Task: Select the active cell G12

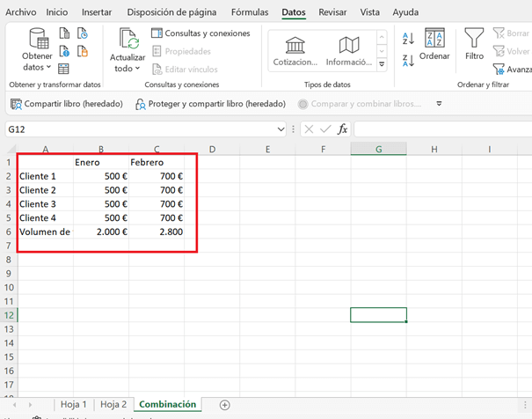Action: click(x=379, y=315)
